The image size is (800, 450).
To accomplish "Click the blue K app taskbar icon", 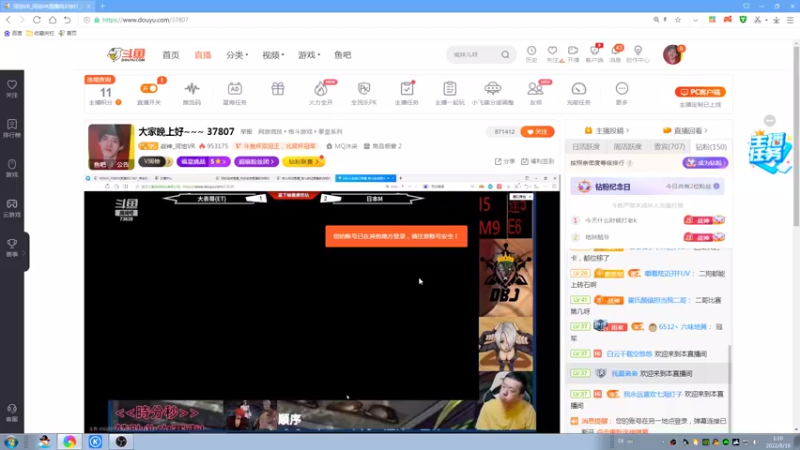I will coord(95,442).
